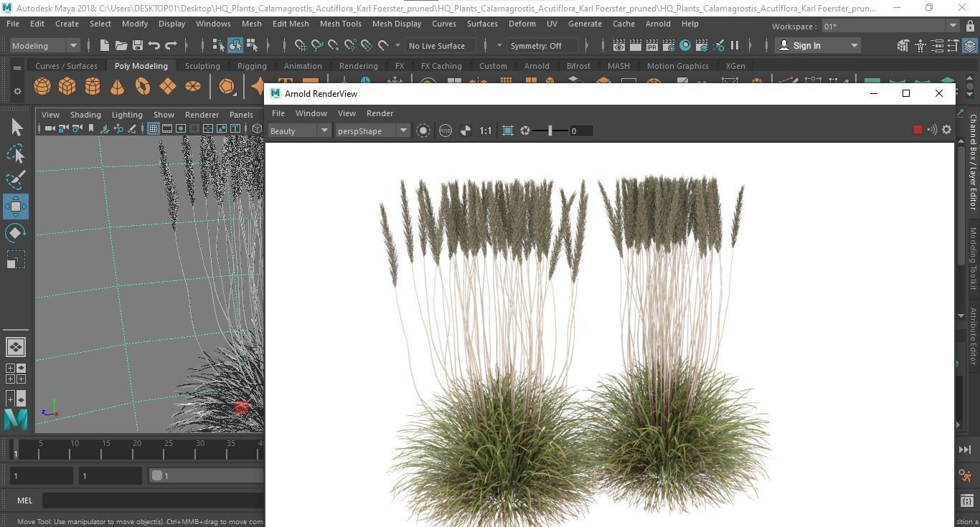
Task: Undo the last action
Action: [x=154, y=46]
